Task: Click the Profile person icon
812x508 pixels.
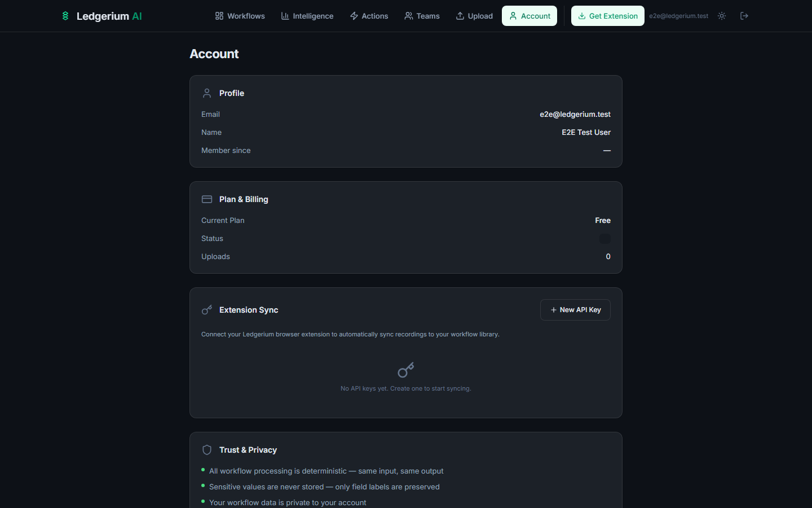Action: click(207, 93)
